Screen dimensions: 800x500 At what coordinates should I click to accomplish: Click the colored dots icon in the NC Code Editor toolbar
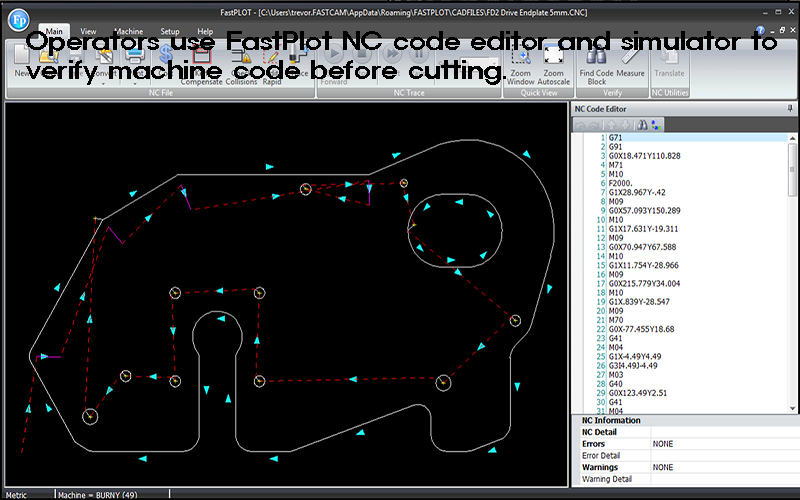pos(655,125)
